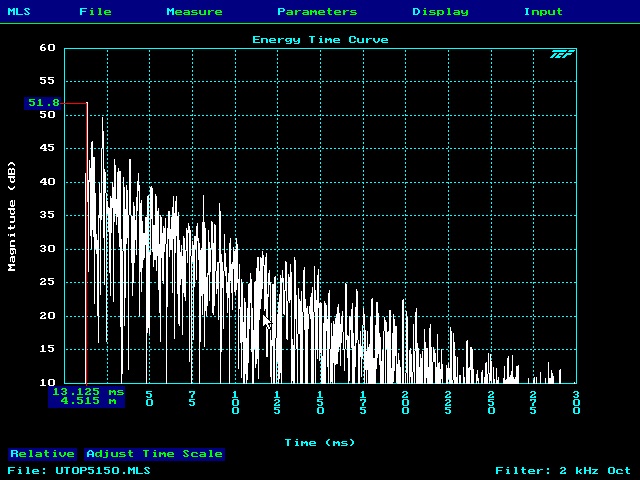Click the Time (ms) axis label

320,443
